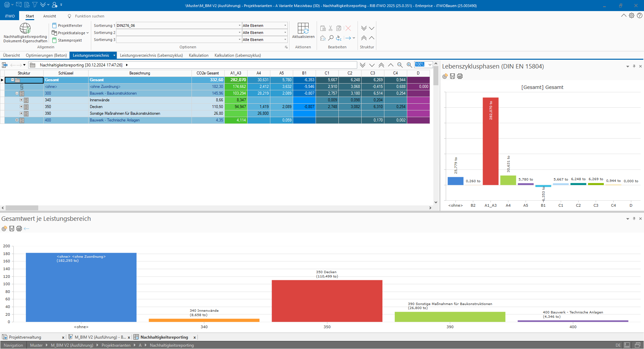Viewport: 644px width, 349px height.
Task: Toggle pin on Lebenszyklusphasen panel
Action: coord(634,66)
